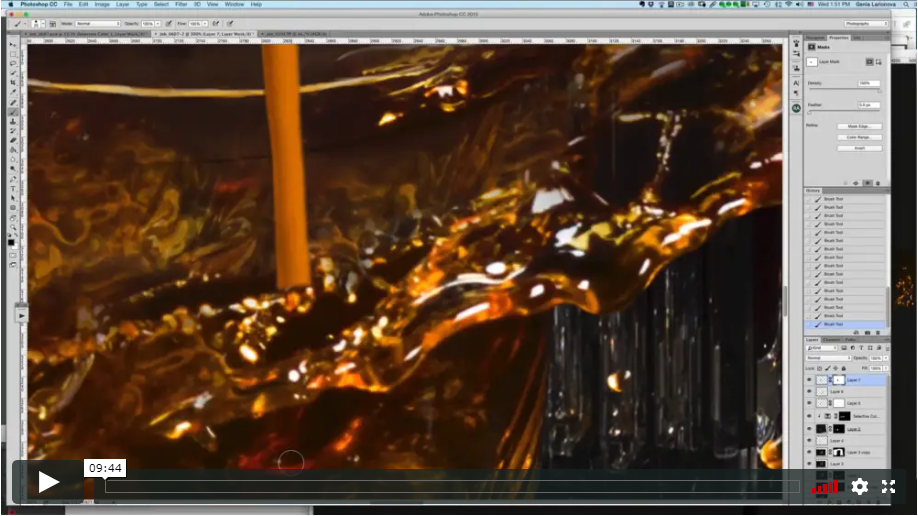Open the layer Fill dropdown arrow
Image resolution: width=918 pixels, height=516 pixels.
click(x=886, y=368)
